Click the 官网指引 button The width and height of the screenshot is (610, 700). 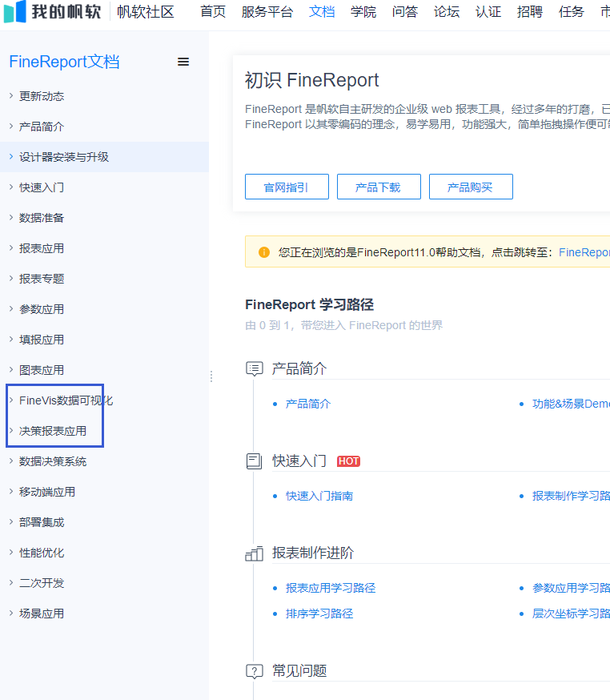click(287, 187)
